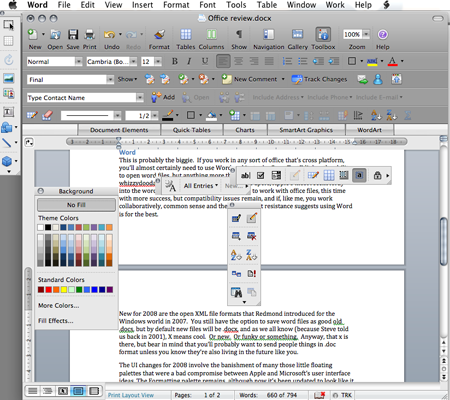Open the line weight 1/2 dropdown
Viewport: 450px width, 400px height.
pos(155,116)
